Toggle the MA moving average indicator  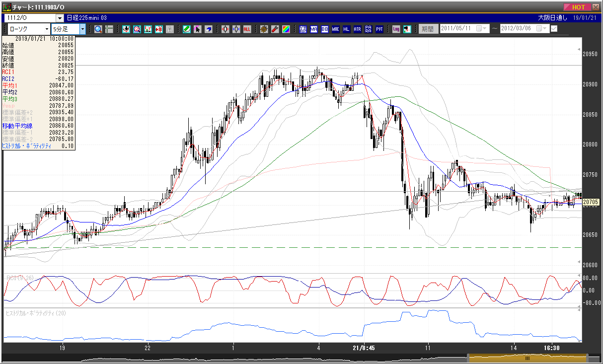pyautogui.click(x=314, y=29)
